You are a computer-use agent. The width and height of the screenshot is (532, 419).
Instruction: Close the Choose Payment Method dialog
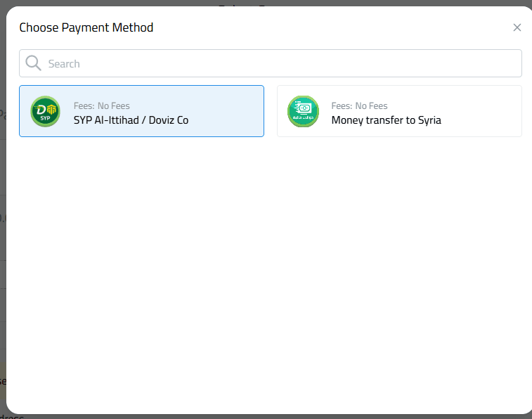coord(517,27)
